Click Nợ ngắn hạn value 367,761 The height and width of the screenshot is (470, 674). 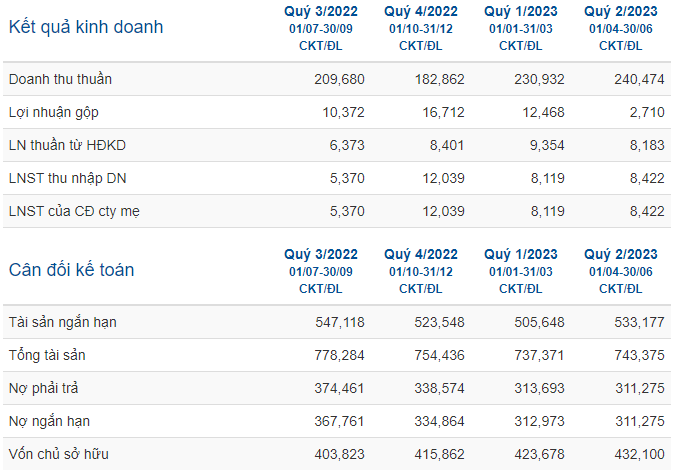point(339,421)
